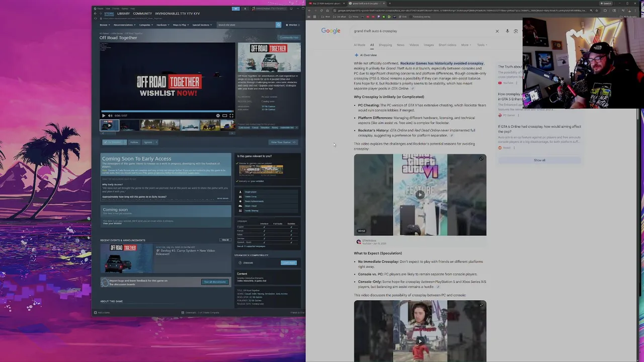Open the Steam account name dropdown
This screenshot has width=644, height=362.
pos(270,9)
